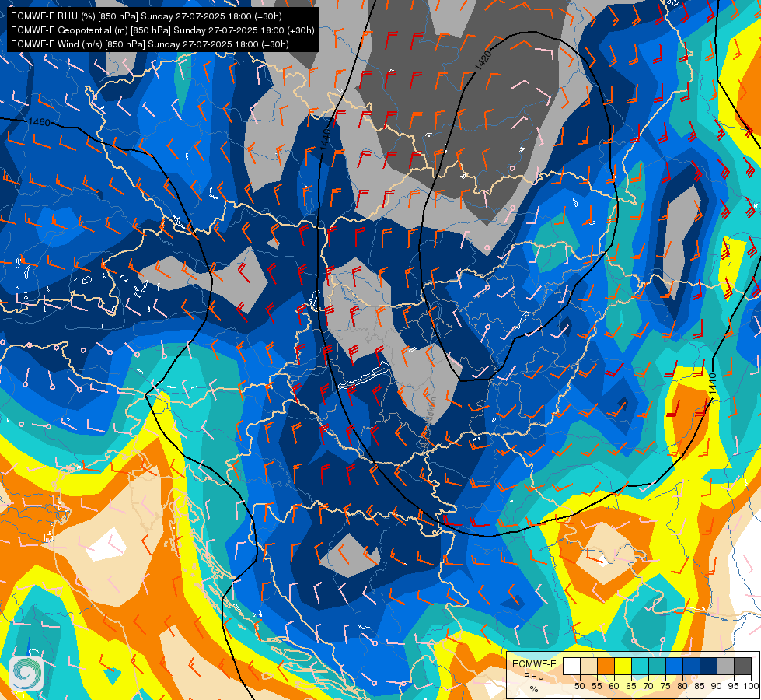This screenshot has width=761, height=700.
Task: Select the navy legend swatch for 85–90%
Action: [708, 666]
